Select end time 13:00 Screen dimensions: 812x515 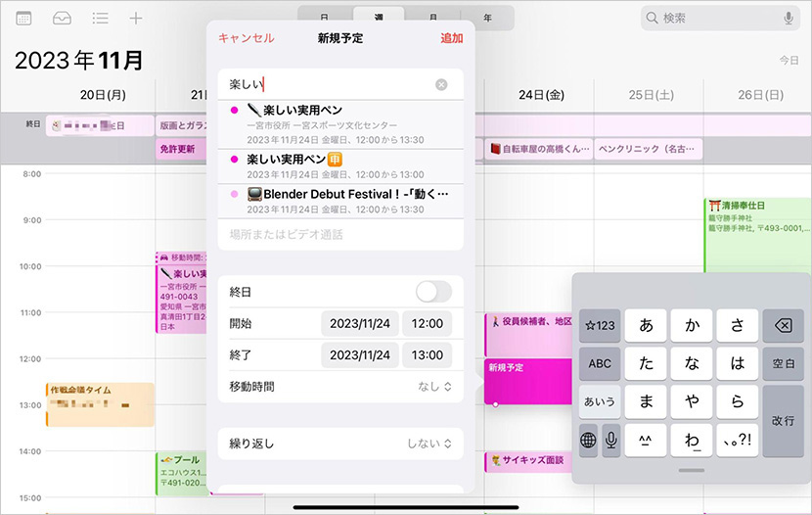point(428,354)
